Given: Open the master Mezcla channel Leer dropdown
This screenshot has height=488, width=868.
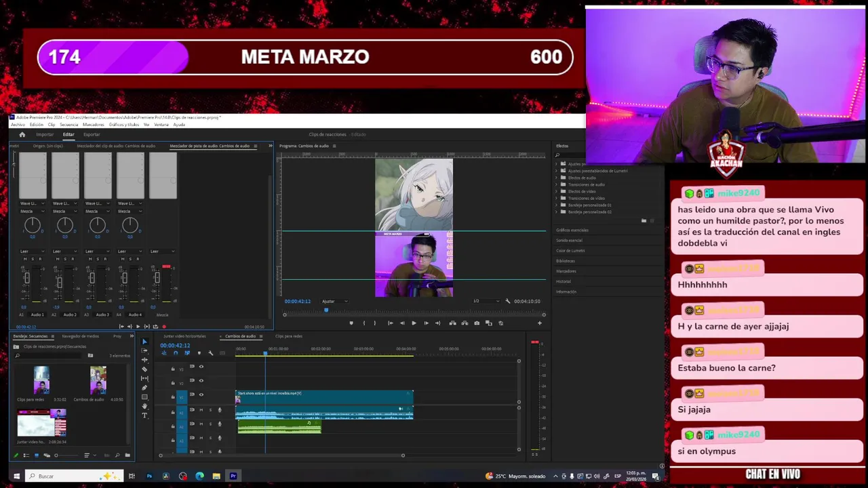Looking at the screenshot, I should click(x=163, y=251).
